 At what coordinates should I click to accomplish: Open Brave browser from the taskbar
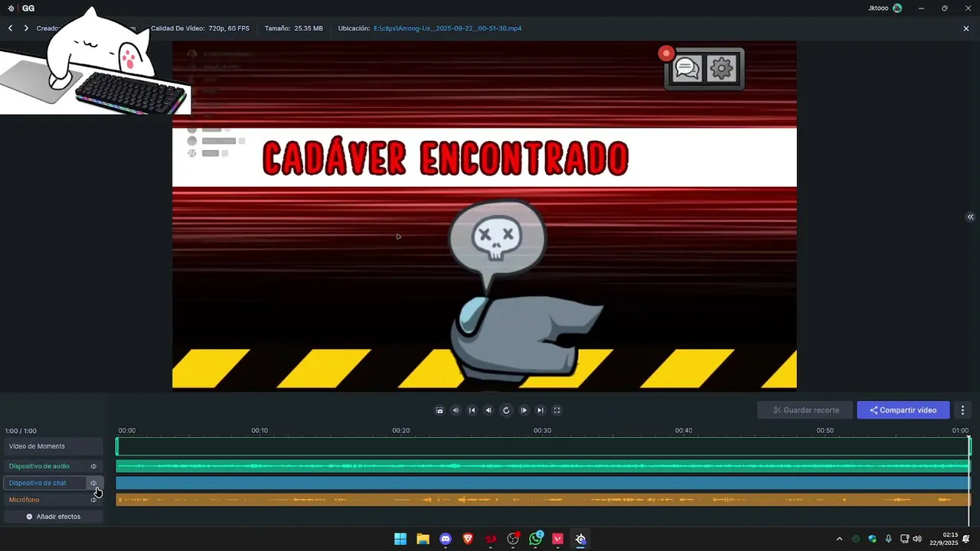[468, 539]
